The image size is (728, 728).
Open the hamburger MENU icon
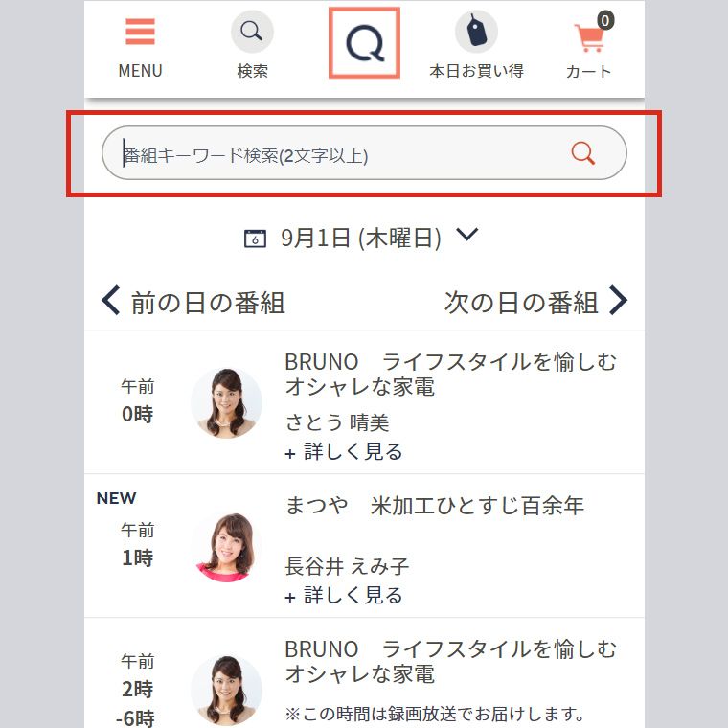point(140,34)
